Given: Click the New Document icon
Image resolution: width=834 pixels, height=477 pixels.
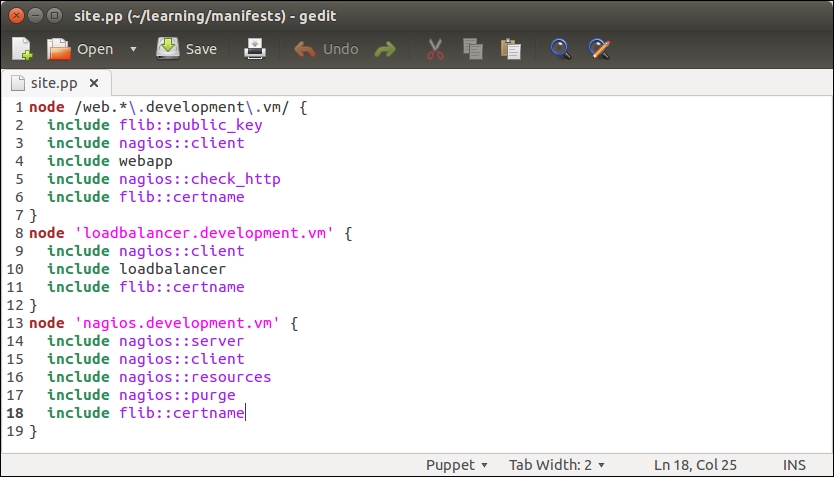Looking at the screenshot, I should click(x=22, y=49).
